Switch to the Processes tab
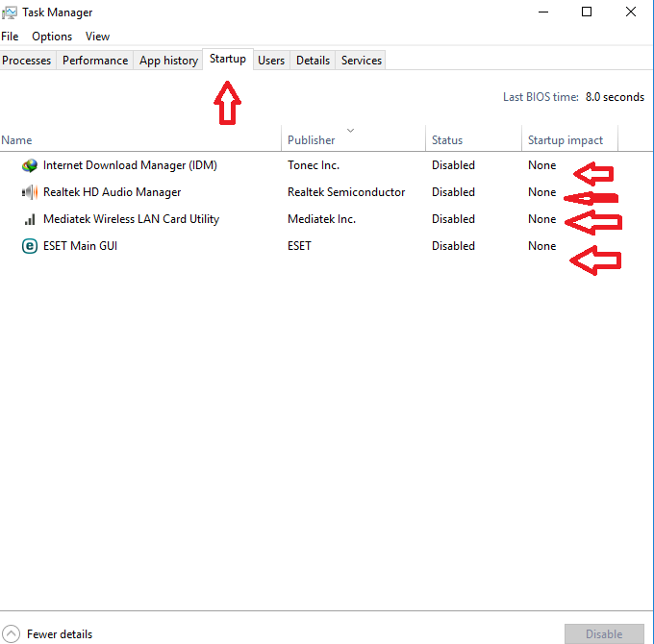The width and height of the screenshot is (654, 644). click(x=27, y=61)
